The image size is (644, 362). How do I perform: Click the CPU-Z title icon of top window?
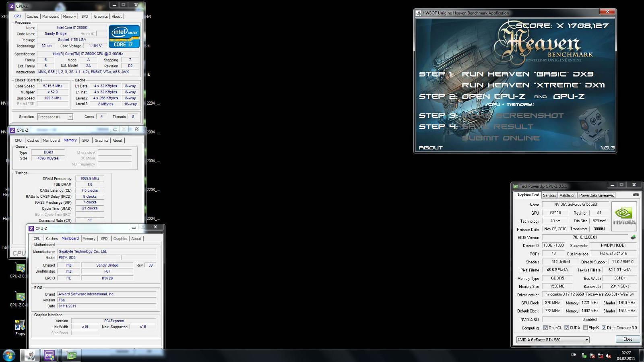point(12,6)
